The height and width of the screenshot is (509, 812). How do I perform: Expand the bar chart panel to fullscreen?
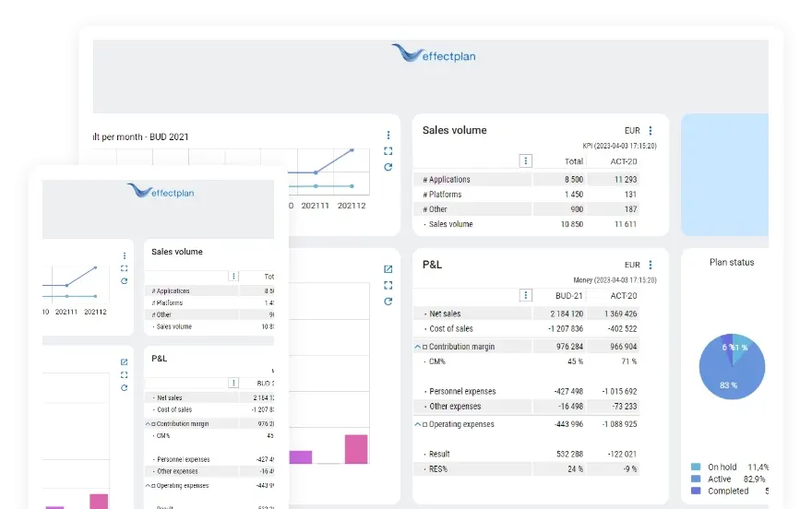(x=388, y=285)
